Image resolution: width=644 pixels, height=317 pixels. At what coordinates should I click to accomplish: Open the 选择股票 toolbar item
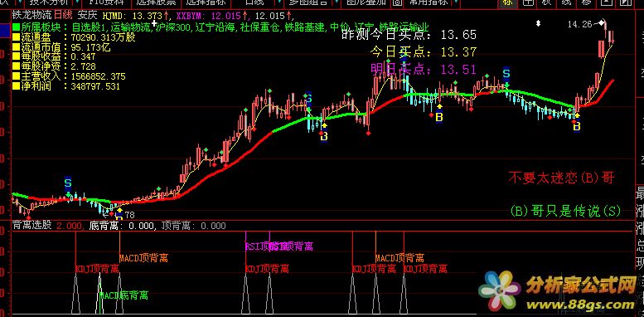point(156,2)
